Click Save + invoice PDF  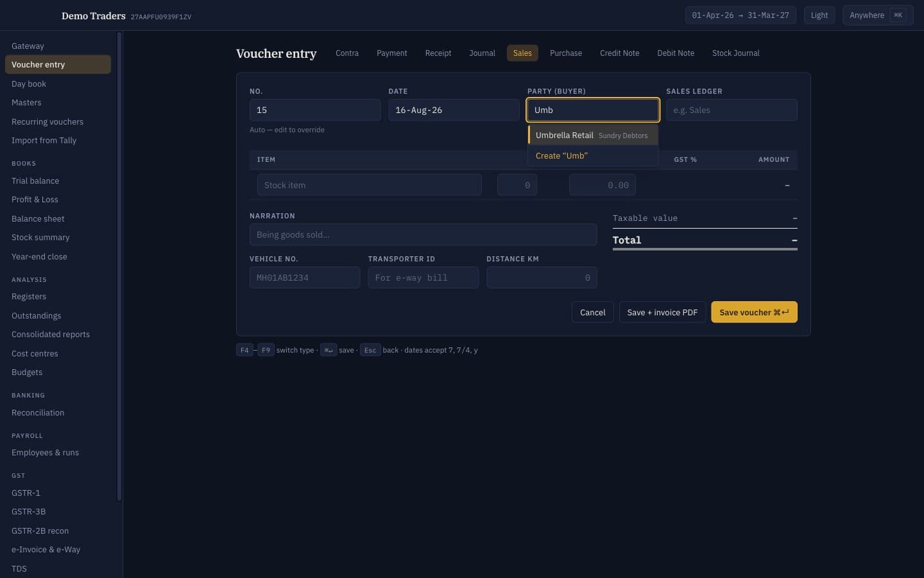pos(662,312)
